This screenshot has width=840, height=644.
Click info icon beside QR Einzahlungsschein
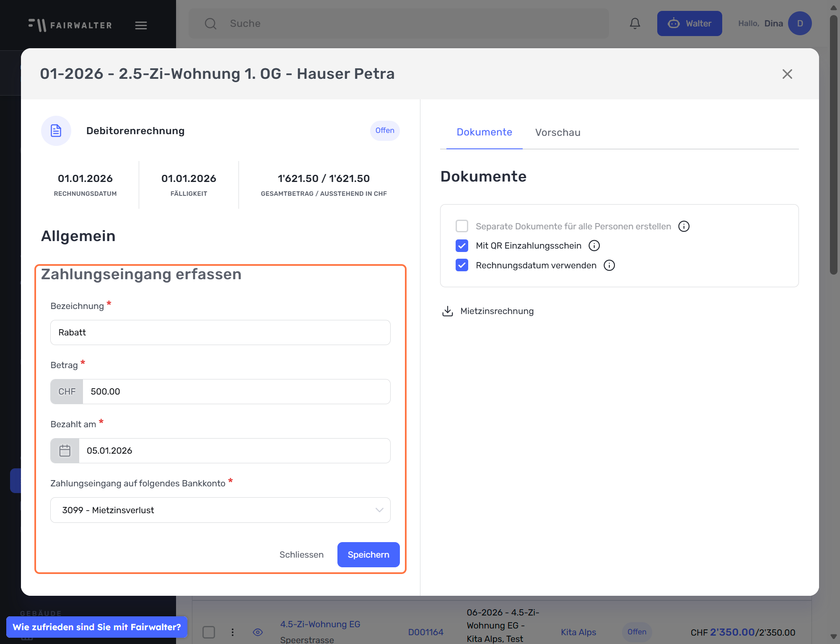point(594,246)
